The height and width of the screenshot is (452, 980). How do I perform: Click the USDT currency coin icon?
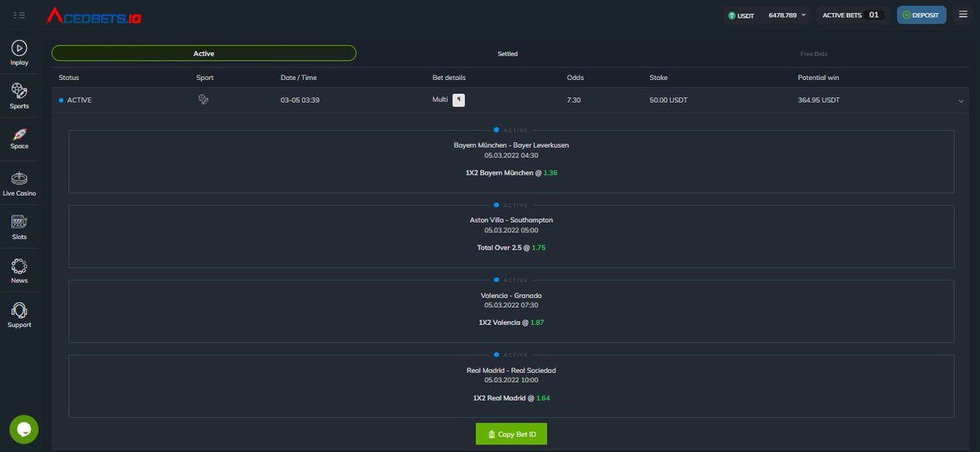pos(732,15)
